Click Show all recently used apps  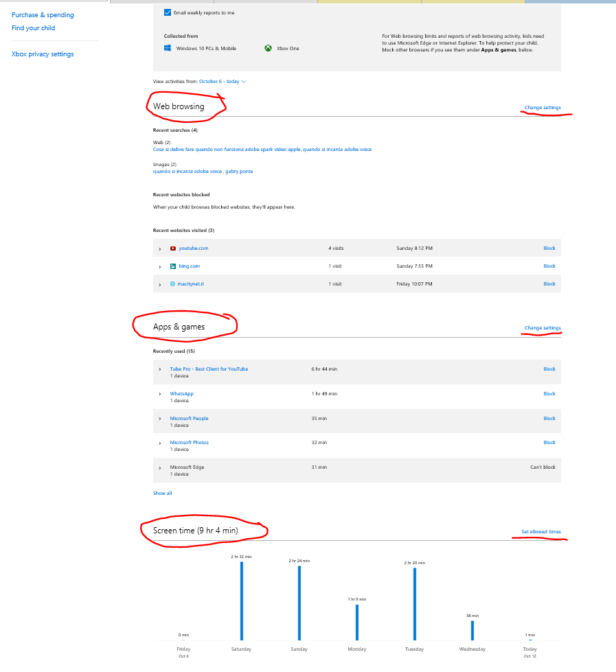click(x=162, y=493)
